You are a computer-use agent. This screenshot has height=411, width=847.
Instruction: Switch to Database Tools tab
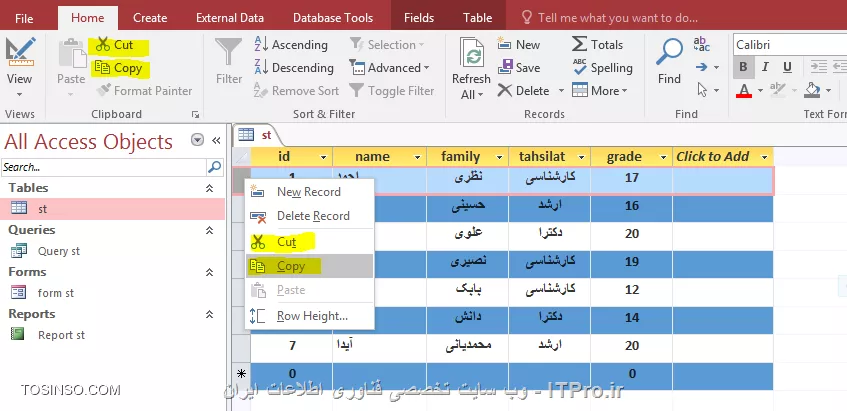click(x=333, y=18)
